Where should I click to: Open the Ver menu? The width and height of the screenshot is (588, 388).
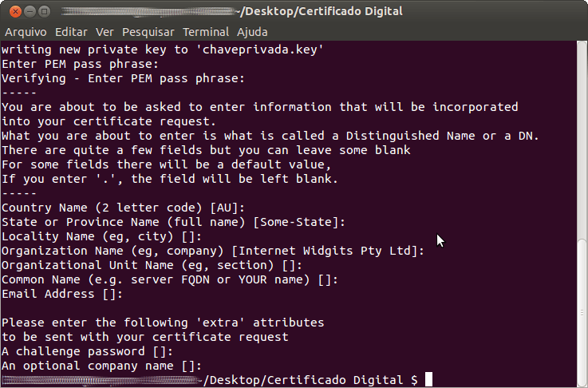point(105,32)
